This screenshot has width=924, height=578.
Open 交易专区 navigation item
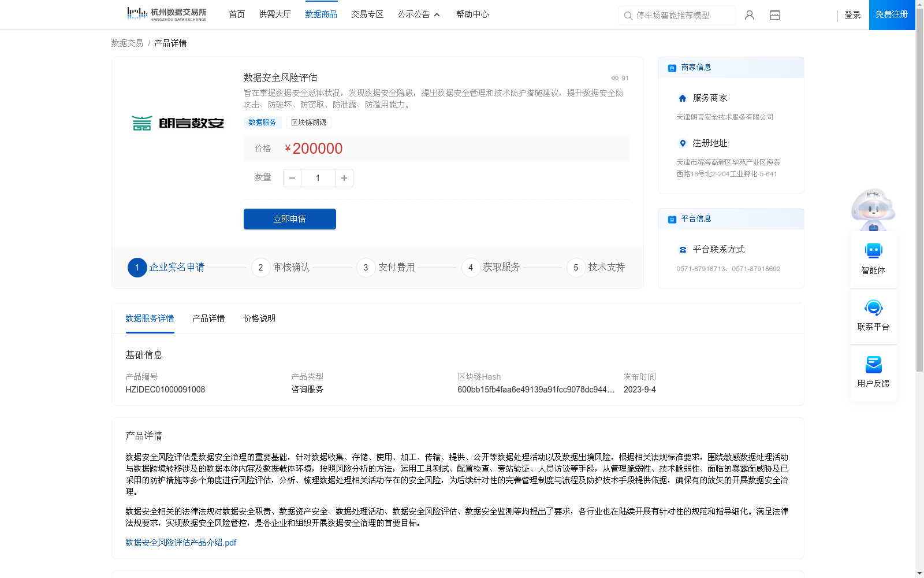[367, 14]
